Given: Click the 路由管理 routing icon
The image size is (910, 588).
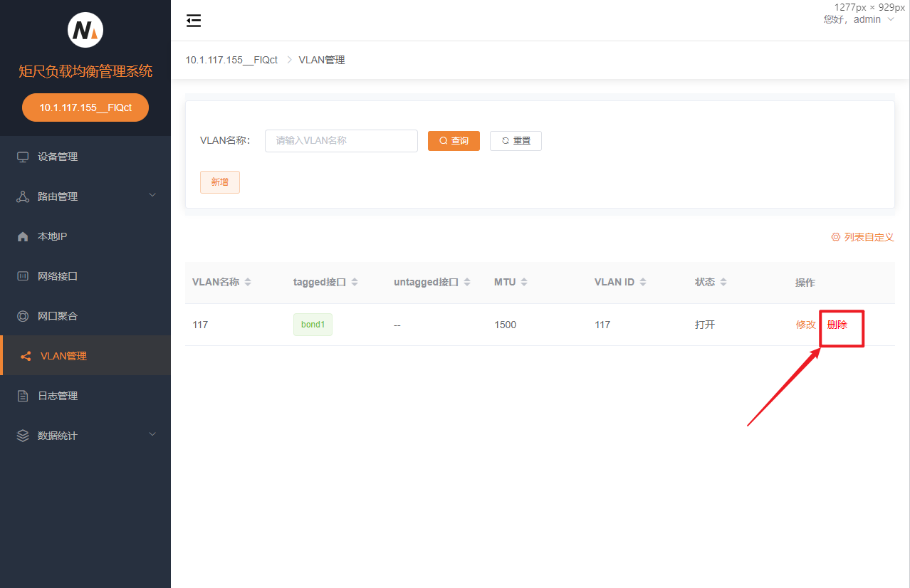Looking at the screenshot, I should 23,196.
